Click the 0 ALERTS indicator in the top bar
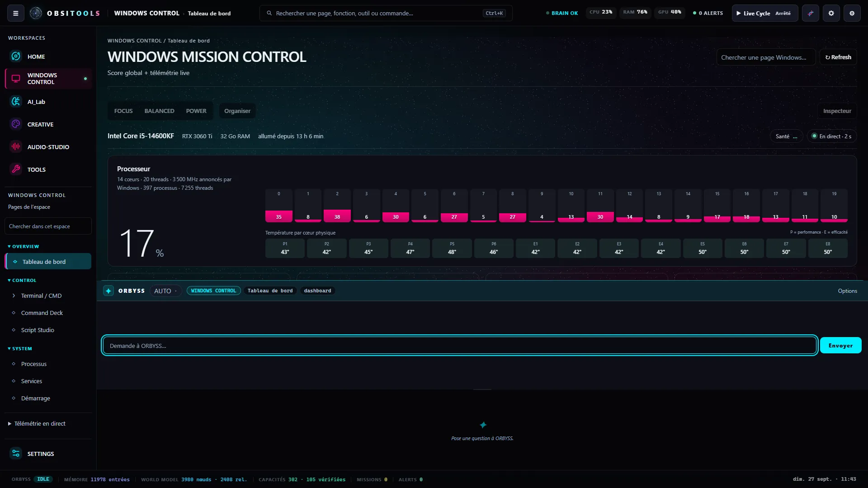The height and width of the screenshot is (488, 868). 708,13
